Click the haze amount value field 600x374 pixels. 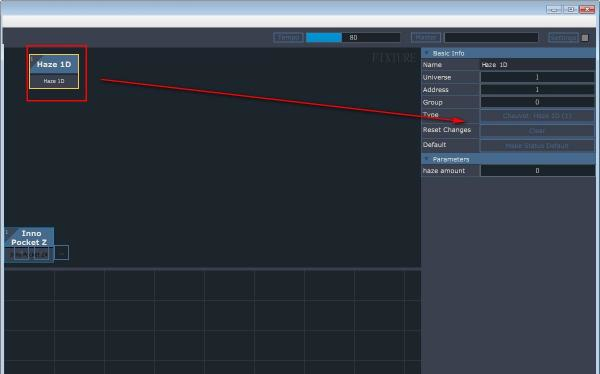tap(537, 171)
